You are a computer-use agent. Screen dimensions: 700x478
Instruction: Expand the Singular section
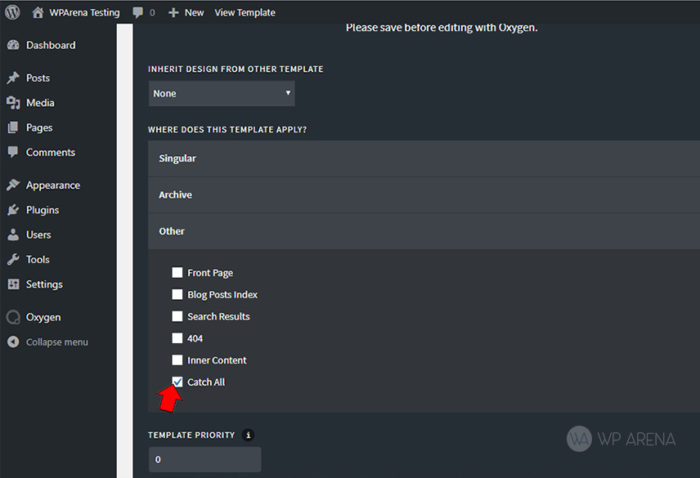pyautogui.click(x=424, y=158)
